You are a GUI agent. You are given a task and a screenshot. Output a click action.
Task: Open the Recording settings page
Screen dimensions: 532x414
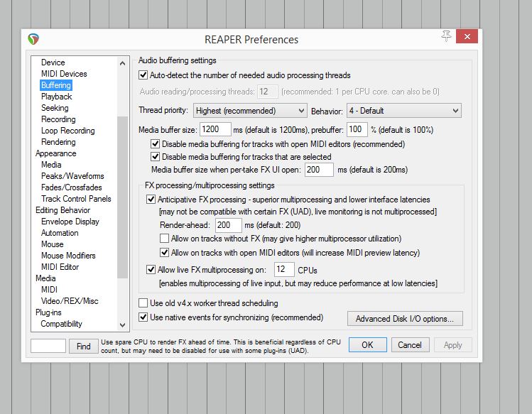pyautogui.click(x=58, y=119)
